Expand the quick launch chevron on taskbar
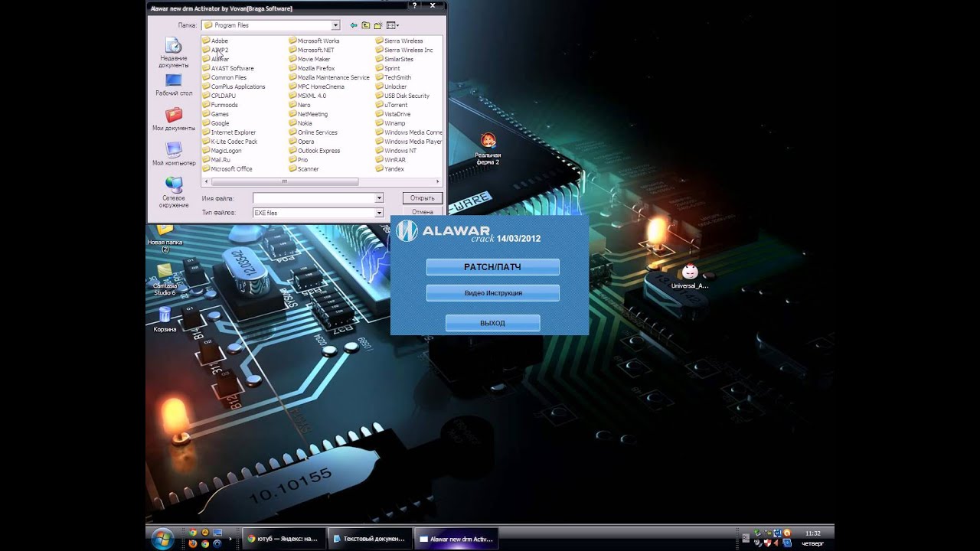 point(230,539)
